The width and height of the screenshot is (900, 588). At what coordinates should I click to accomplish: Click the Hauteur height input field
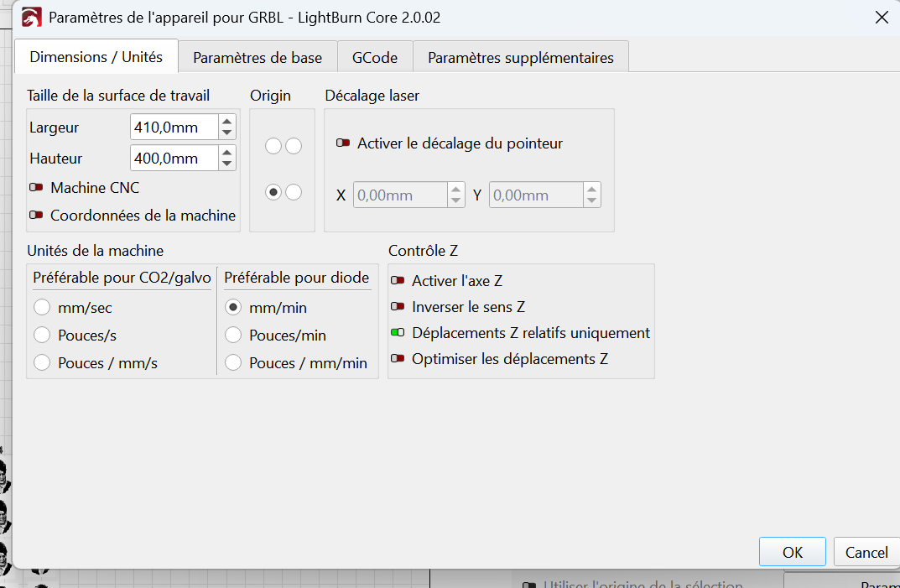pyautogui.click(x=174, y=158)
